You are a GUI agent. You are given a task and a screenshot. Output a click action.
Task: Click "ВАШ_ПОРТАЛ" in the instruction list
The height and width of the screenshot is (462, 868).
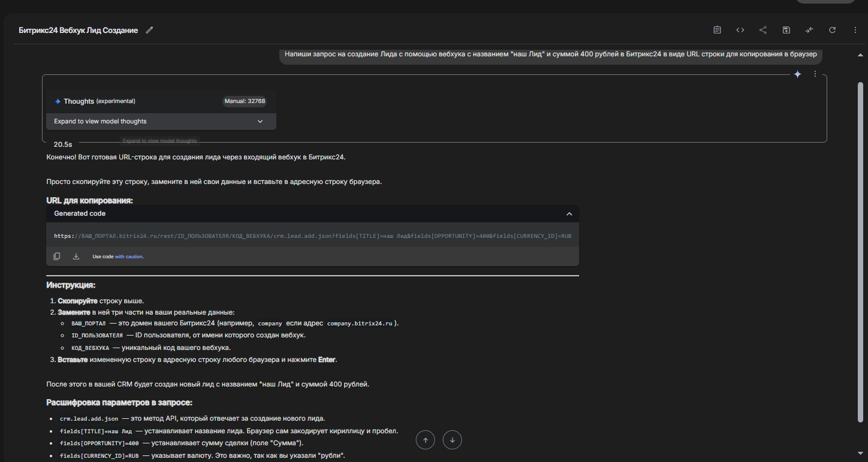click(89, 324)
